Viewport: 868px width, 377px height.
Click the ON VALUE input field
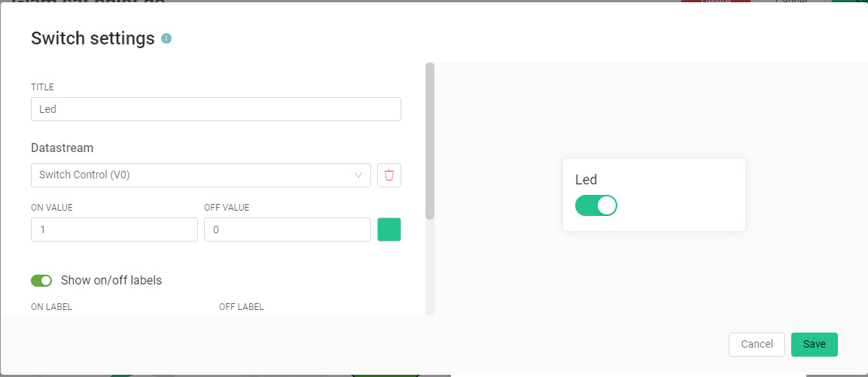(x=114, y=230)
